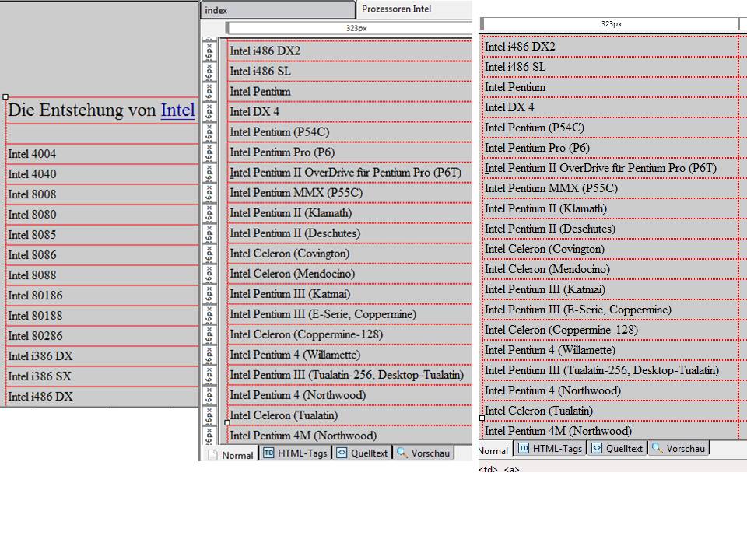747x560 pixels.
Task: Click the "Intel 8086" table row
Action: point(102,255)
